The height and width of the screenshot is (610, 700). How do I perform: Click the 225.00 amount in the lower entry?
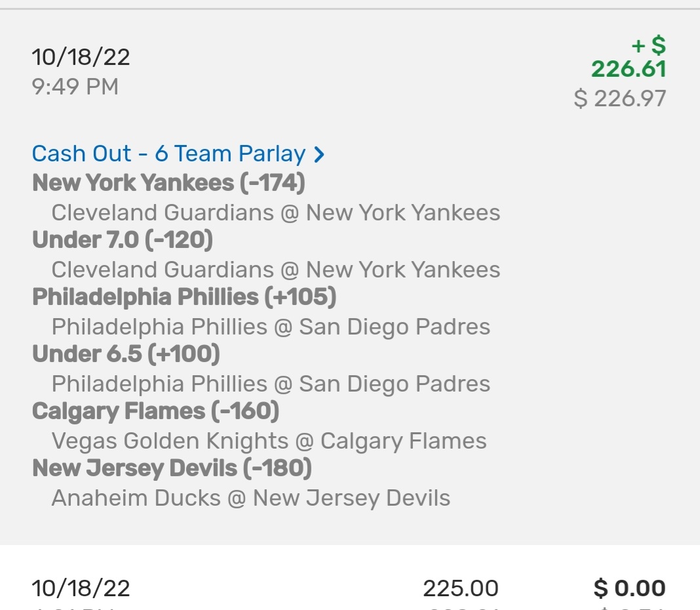[460, 588]
